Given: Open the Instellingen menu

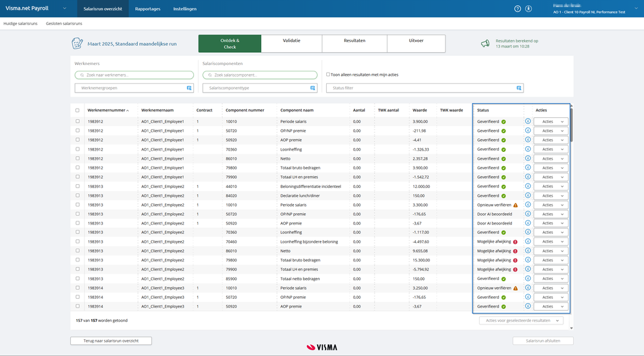Looking at the screenshot, I should [x=185, y=8].
